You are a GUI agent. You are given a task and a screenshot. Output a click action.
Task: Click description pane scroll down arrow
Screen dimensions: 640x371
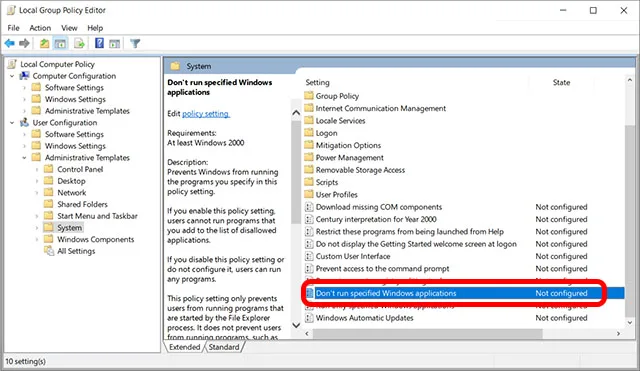coord(296,325)
